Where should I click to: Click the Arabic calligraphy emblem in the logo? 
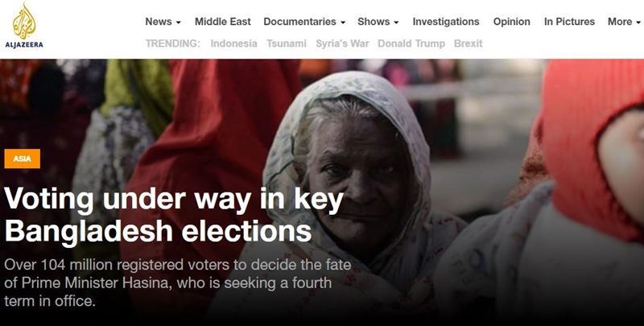coord(24,21)
